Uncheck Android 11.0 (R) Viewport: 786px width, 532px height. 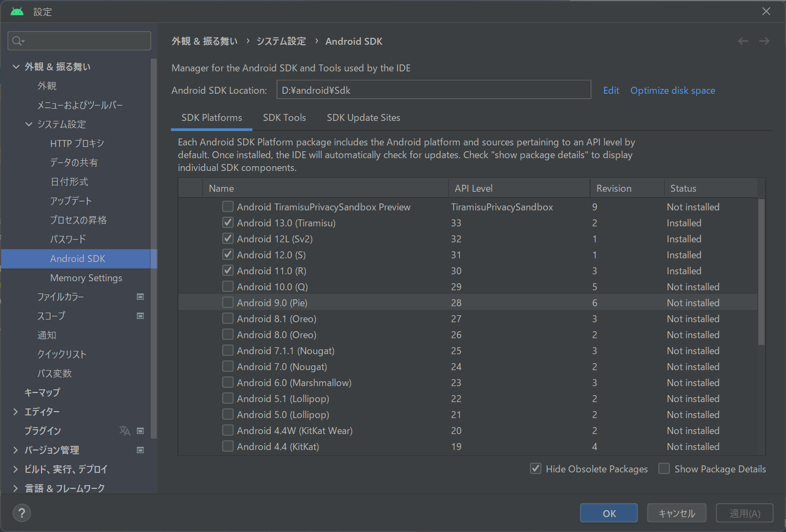click(228, 271)
